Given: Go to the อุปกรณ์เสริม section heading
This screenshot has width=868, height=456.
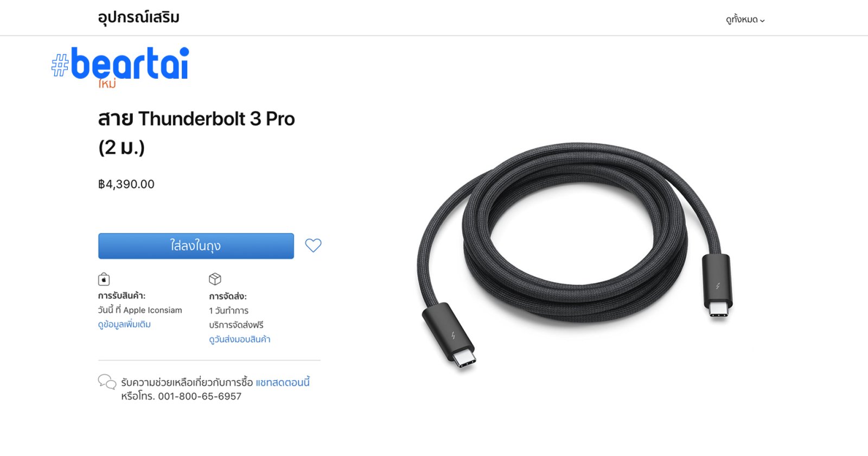Looking at the screenshot, I should point(138,17).
